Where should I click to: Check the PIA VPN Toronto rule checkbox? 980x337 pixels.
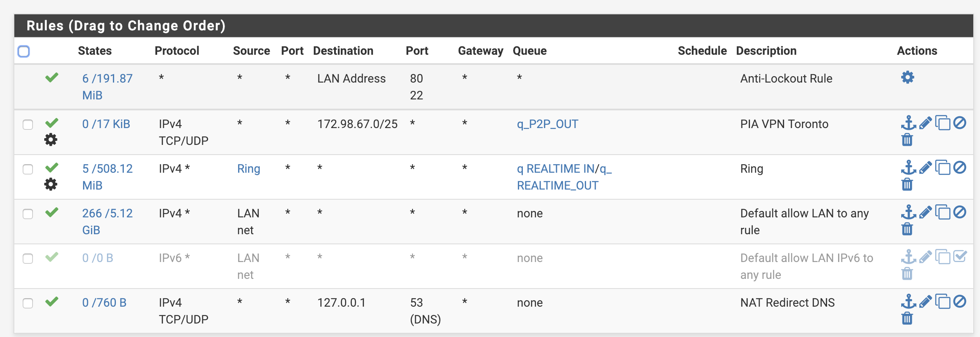point(28,125)
